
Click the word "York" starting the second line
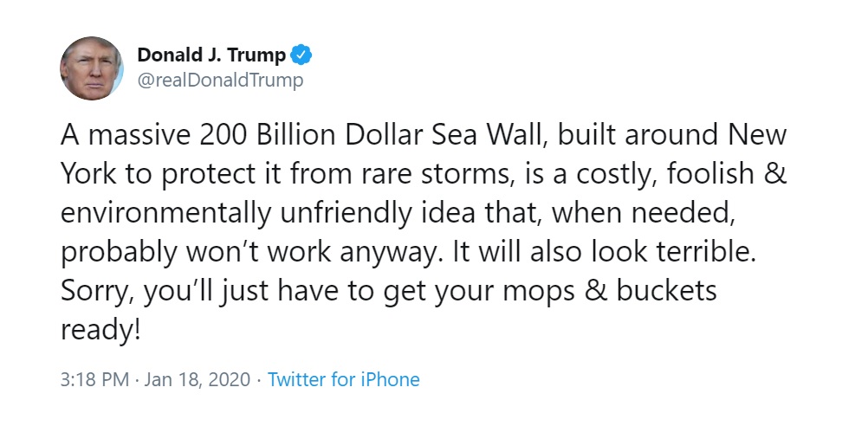point(88,174)
